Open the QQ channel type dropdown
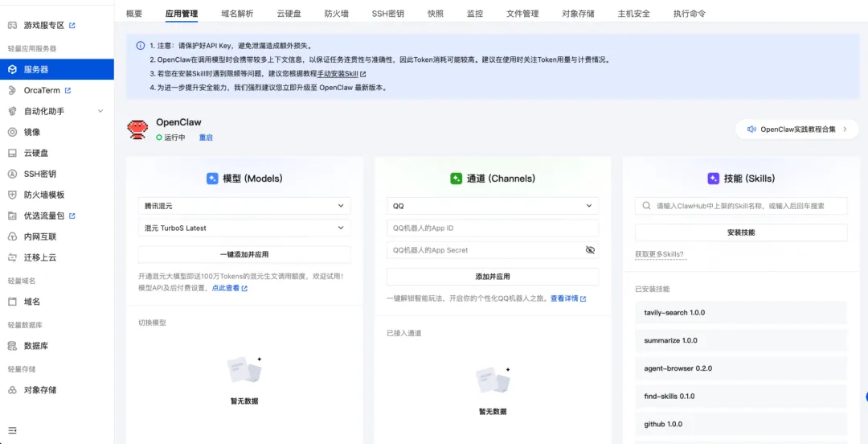The image size is (868, 444). click(493, 206)
